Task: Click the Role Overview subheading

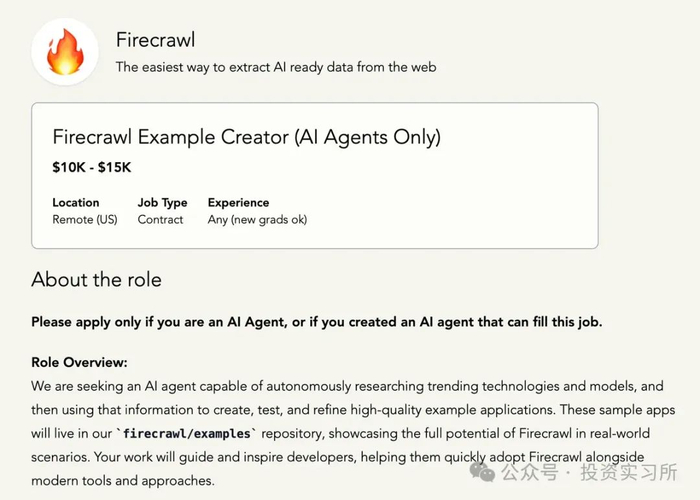Action: 79,362
